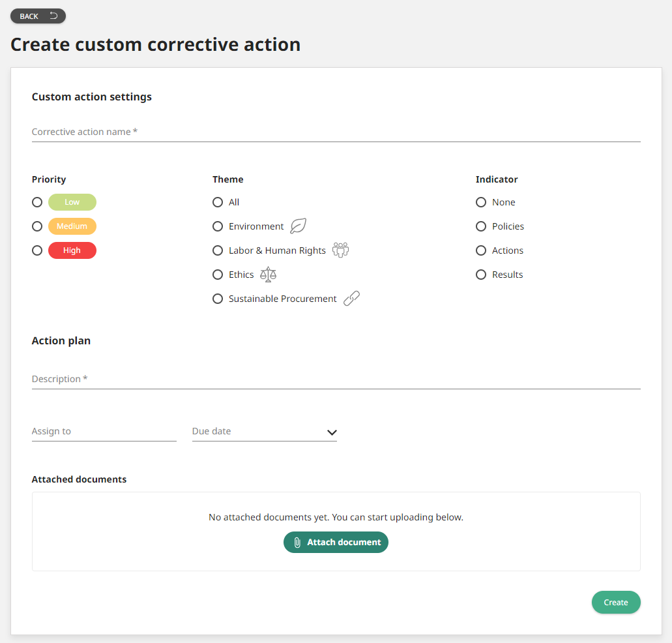Click the Sustainable Procurement chain link icon
672x643 pixels.
coord(351,298)
